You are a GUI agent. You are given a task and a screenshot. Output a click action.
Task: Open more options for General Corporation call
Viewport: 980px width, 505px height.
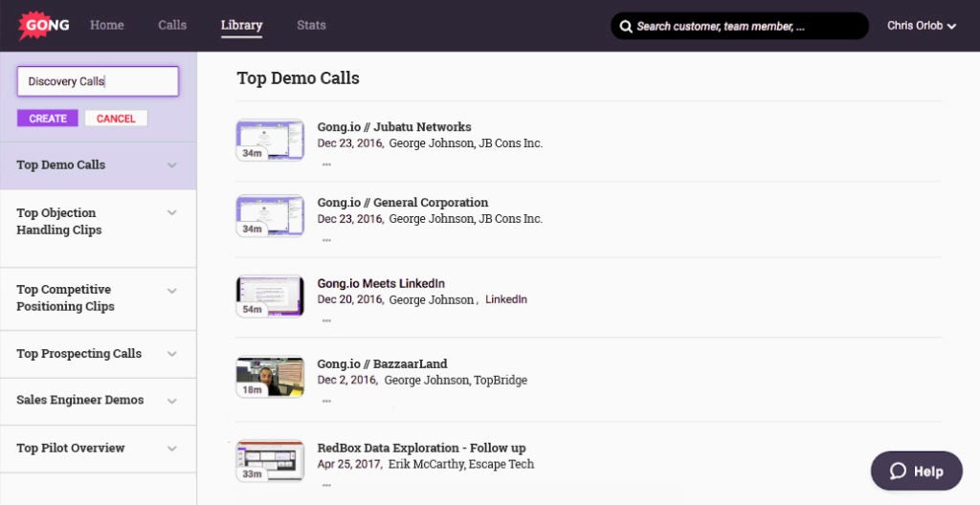[326, 240]
